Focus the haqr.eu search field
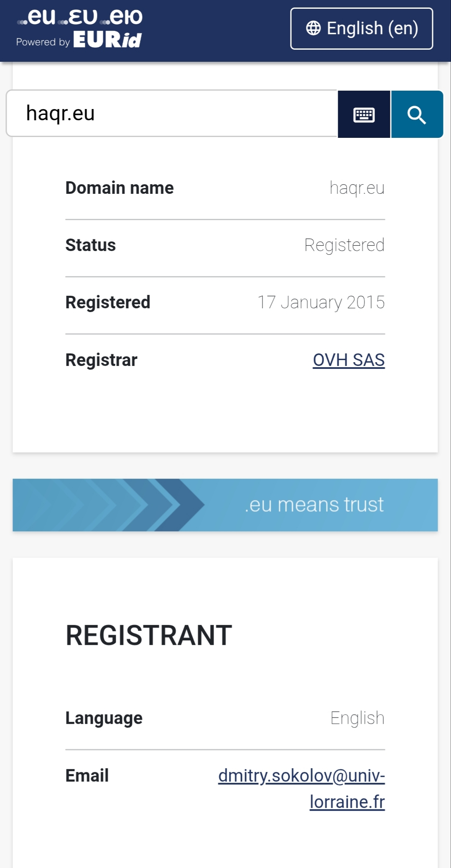The image size is (451, 868). (x=171, y=114)
